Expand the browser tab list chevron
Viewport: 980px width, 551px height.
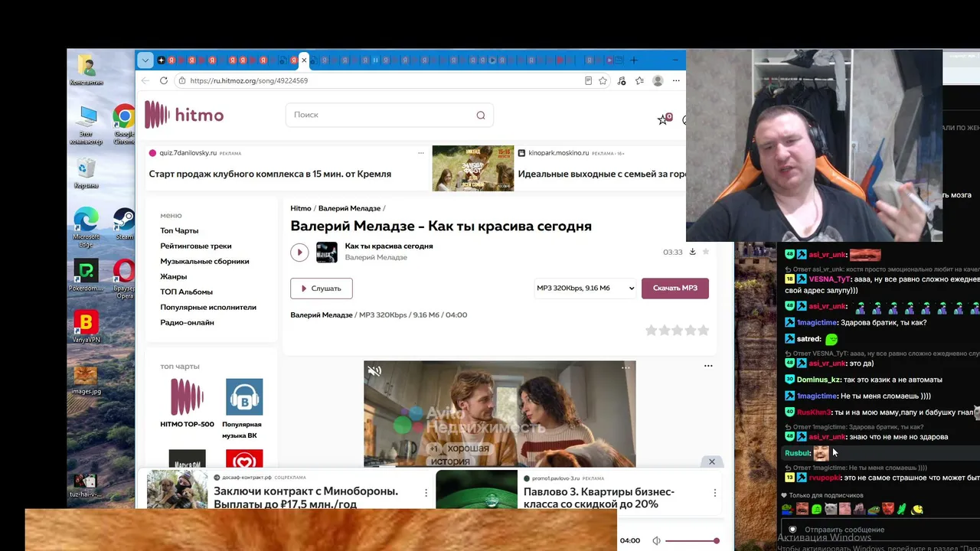click(145, 60)
